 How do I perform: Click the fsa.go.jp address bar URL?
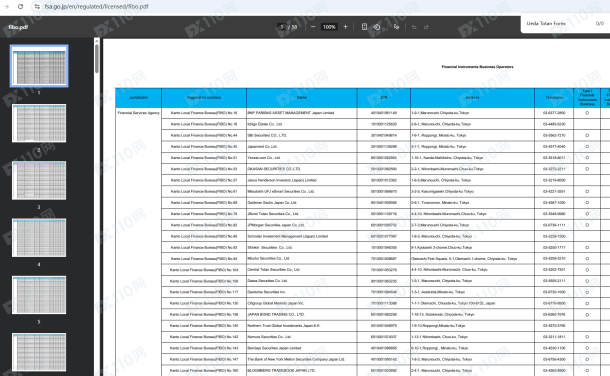tap(96, 7)
